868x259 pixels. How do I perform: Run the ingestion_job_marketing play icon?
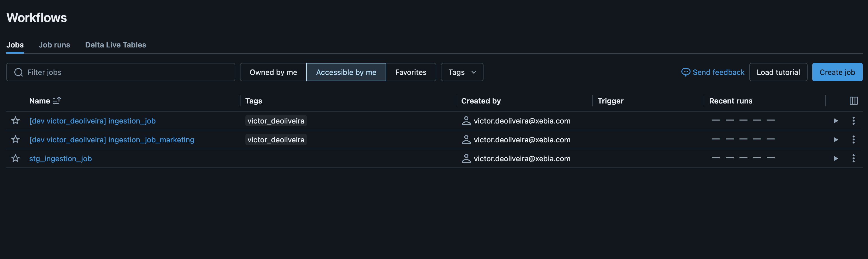835,140
